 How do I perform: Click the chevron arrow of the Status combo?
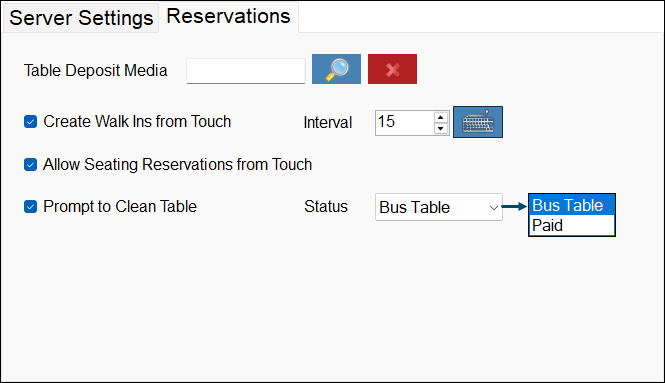(493, 207)
